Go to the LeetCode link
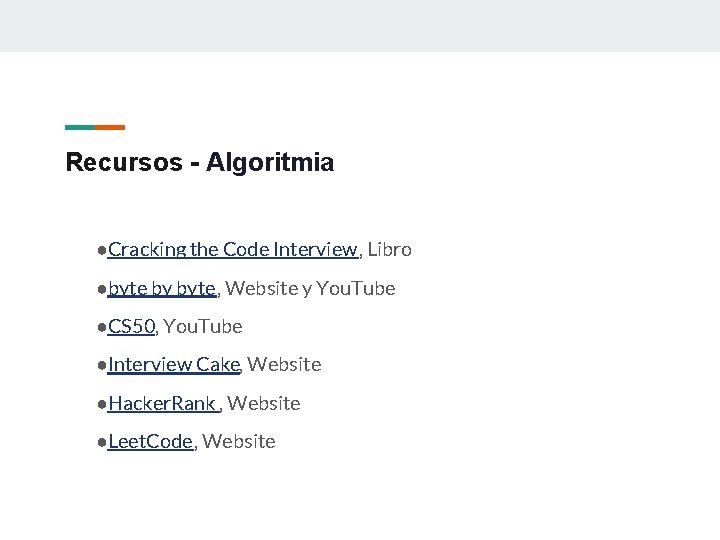720x540 pixels. pyautogui.click(x=150, y=441)
